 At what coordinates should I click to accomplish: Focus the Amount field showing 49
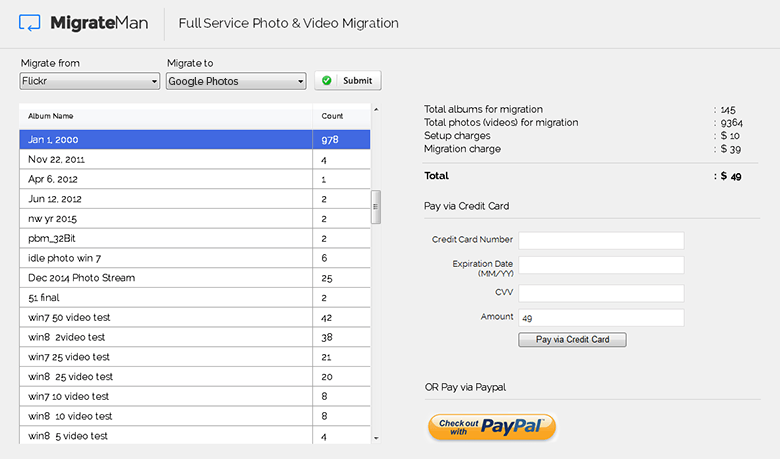click(601, 318)
